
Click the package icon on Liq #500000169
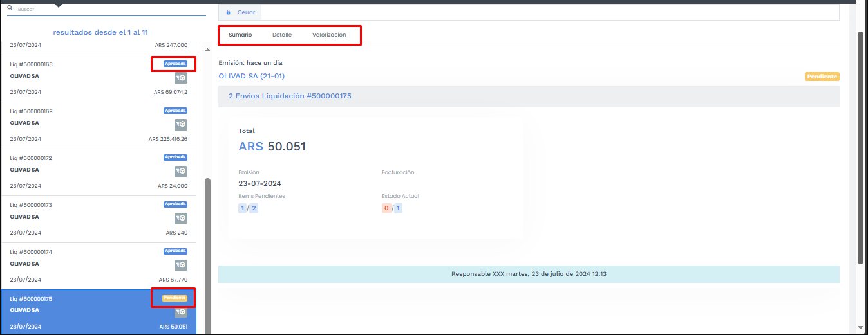click(181, 125)
